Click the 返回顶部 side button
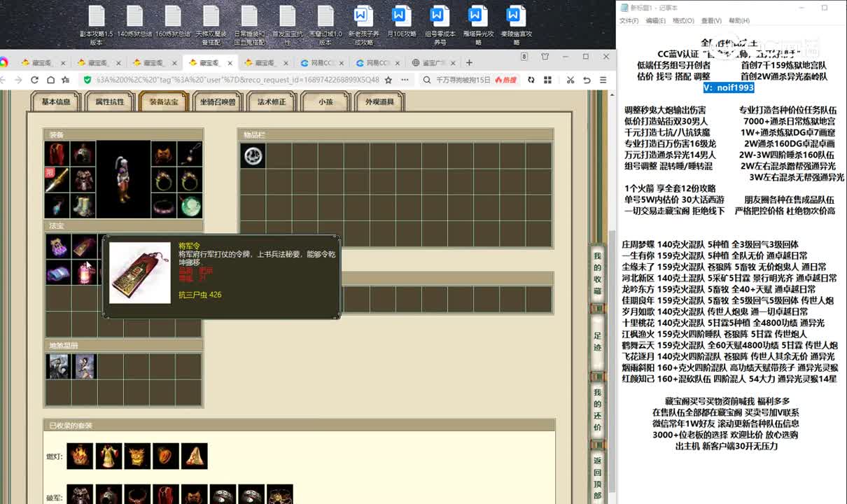 pyautogui.click(x=597, y=476)
